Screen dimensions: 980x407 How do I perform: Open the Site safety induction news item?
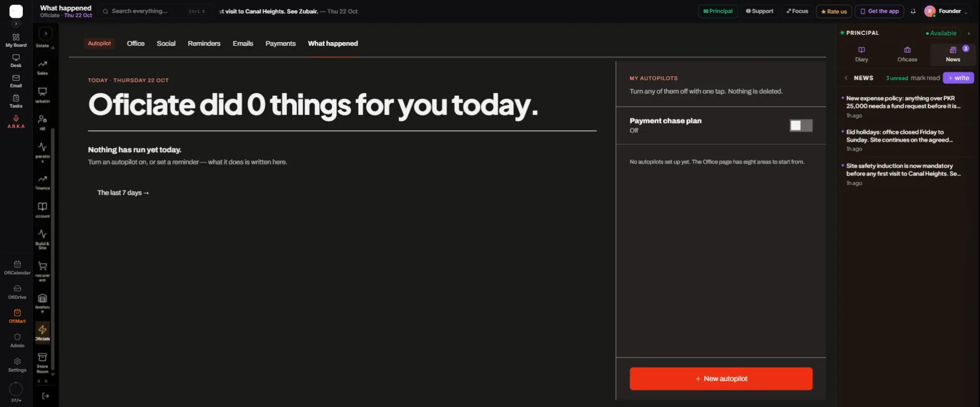(906, 174)
